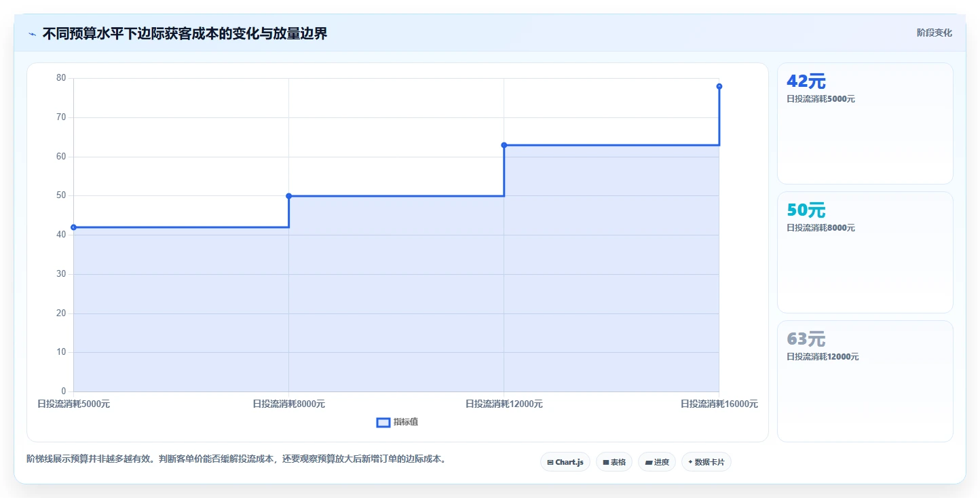
Task: Click the 表格 tag chip
Action: click(614, 462)
